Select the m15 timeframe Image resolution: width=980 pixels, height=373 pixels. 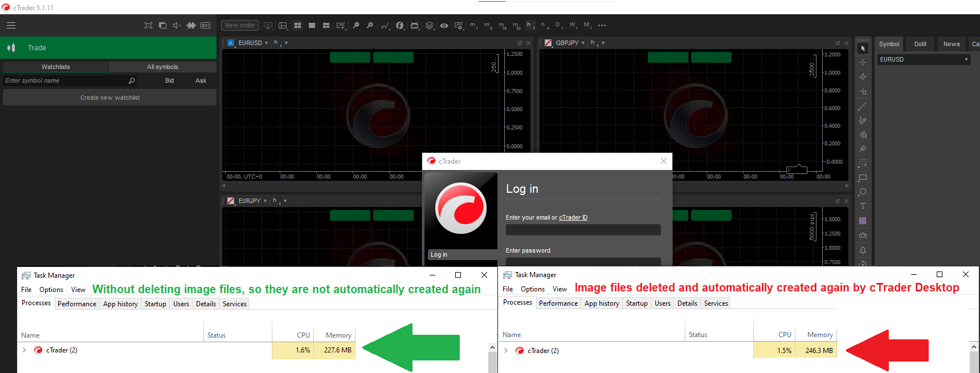(x=502, y=25)
